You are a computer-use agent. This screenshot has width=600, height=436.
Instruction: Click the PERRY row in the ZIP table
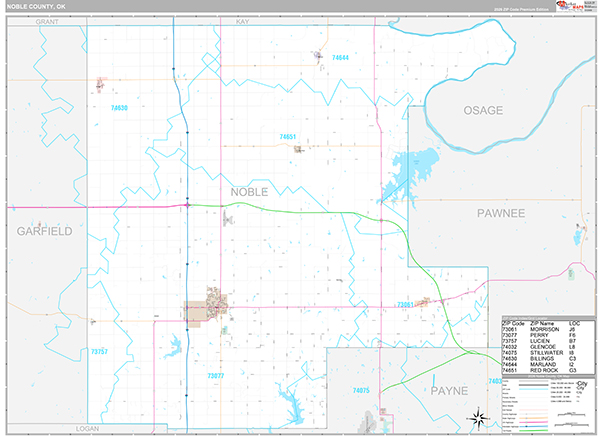548,335
